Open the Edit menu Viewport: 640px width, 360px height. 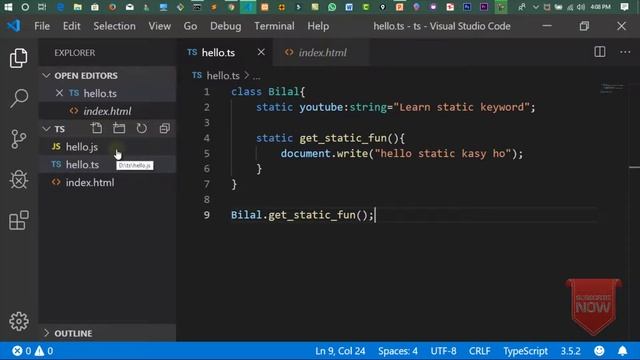point(71,26)
